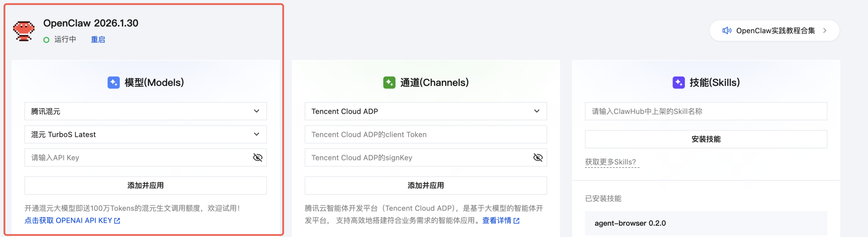Click the 重启 restart link
Viewport: 868px width, 237px height.
98,40
